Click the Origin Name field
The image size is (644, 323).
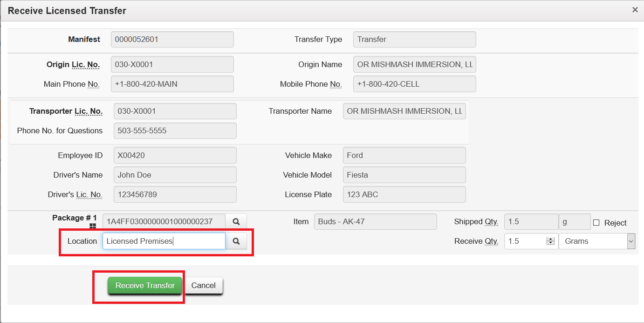coord(415,65)
